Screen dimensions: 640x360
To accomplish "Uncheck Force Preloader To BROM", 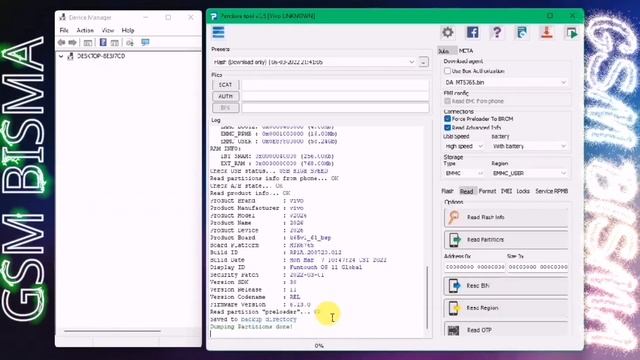I will (x=447, y=119).
